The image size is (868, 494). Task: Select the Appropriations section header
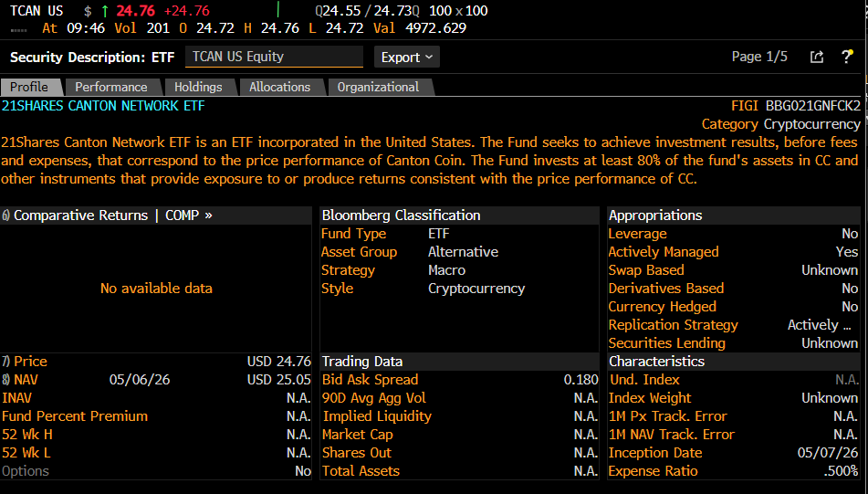(655, 215)
